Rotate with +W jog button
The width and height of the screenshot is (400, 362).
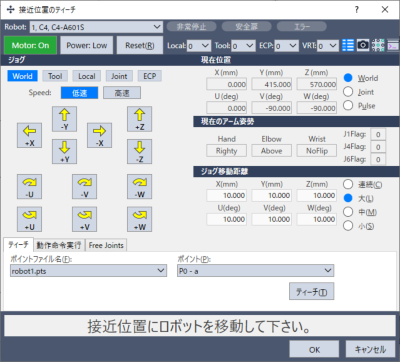tap(139, 219)
